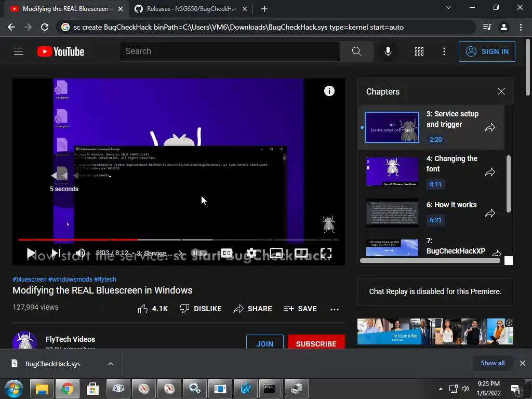532x399 pixels.
Task: Click the SHARE button
Action: (253, 309)
